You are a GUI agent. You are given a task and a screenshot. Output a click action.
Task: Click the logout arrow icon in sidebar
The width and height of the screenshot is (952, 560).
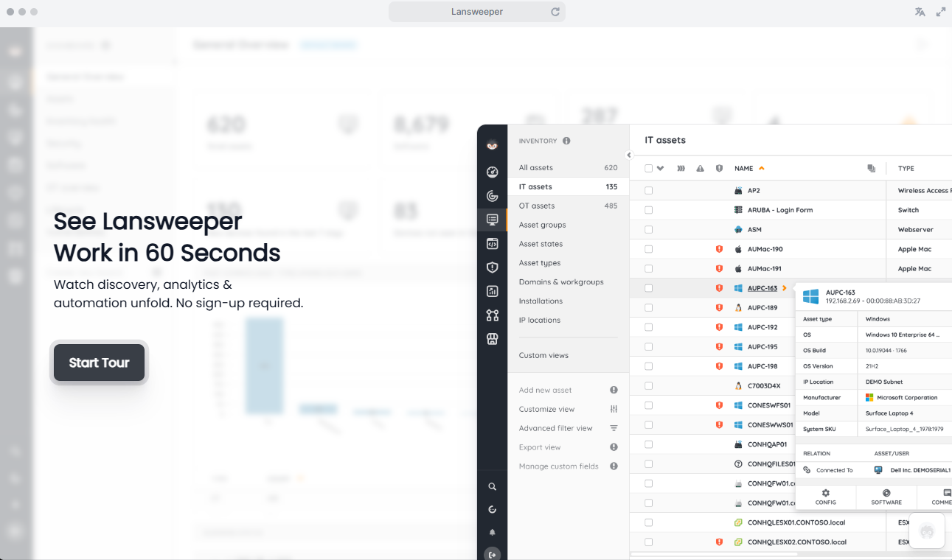pyautogui.click(x=493, y=554)
